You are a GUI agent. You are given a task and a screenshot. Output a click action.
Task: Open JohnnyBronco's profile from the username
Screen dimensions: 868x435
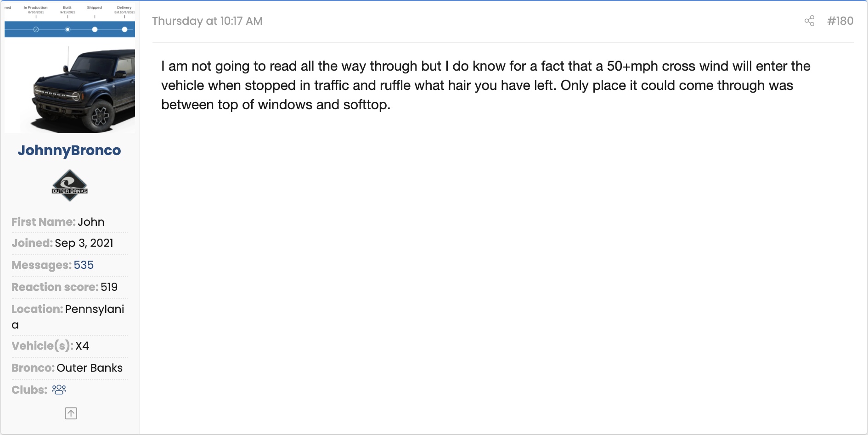pos(69,151)
